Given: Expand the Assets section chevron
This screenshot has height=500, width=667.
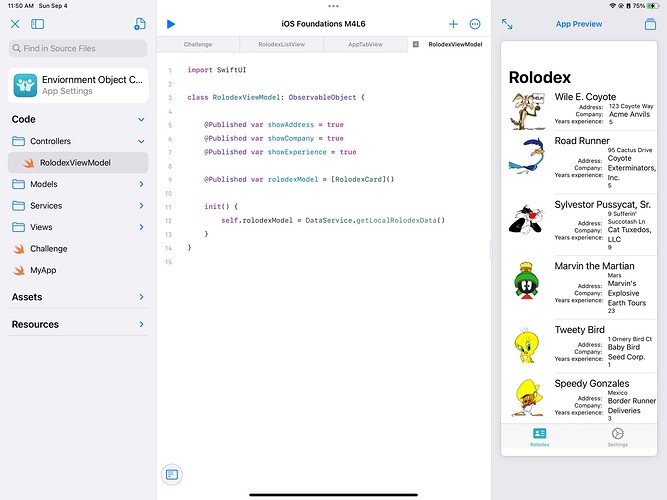Looking at the screenshot, I should pos(141,297).
